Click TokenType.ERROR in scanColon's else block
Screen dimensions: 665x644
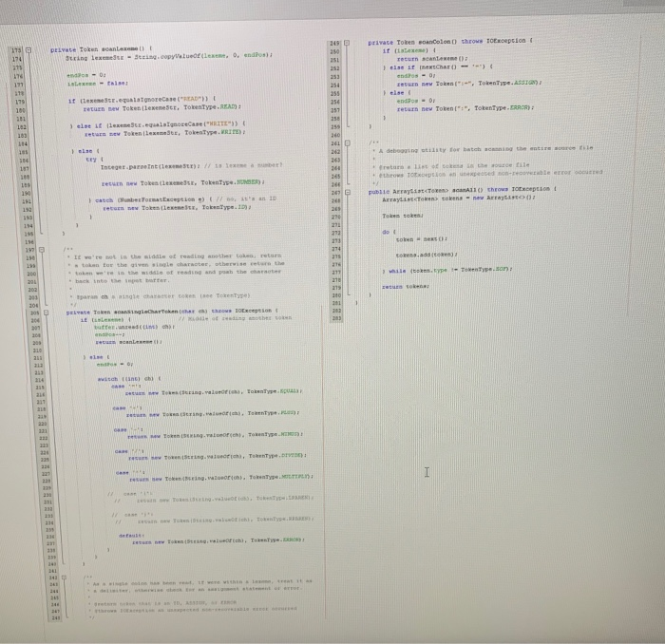pos(503,108)
